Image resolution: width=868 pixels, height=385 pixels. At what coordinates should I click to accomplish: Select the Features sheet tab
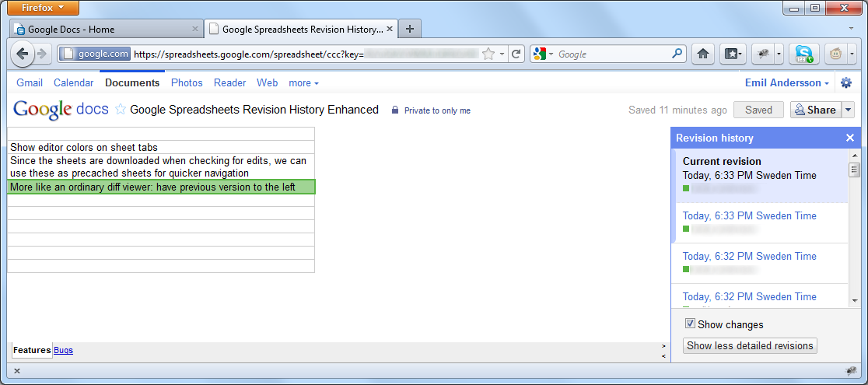[x=32, y=350]
